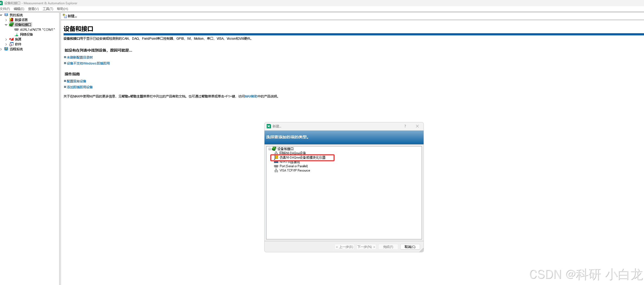Expand the 数据邻居 tree node

[6, 20]
